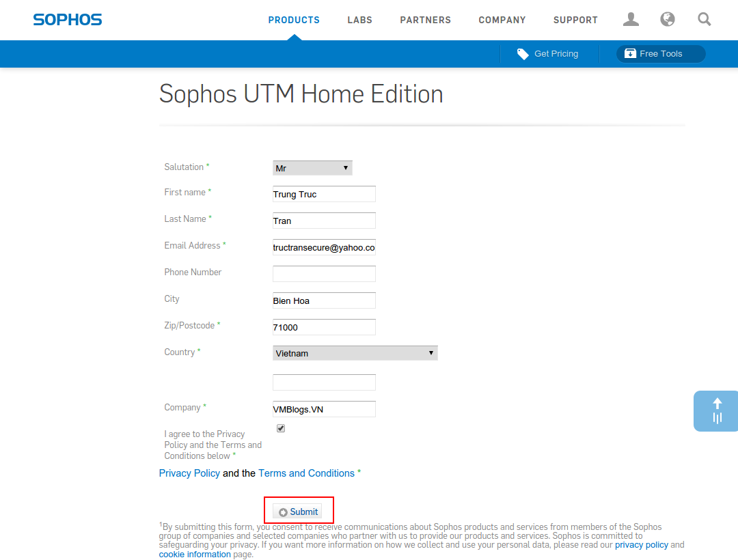The height and width of the screenshot is (560, 738).
Task: Click the scroll-to-top arrow widget
Action: (717, 410)
